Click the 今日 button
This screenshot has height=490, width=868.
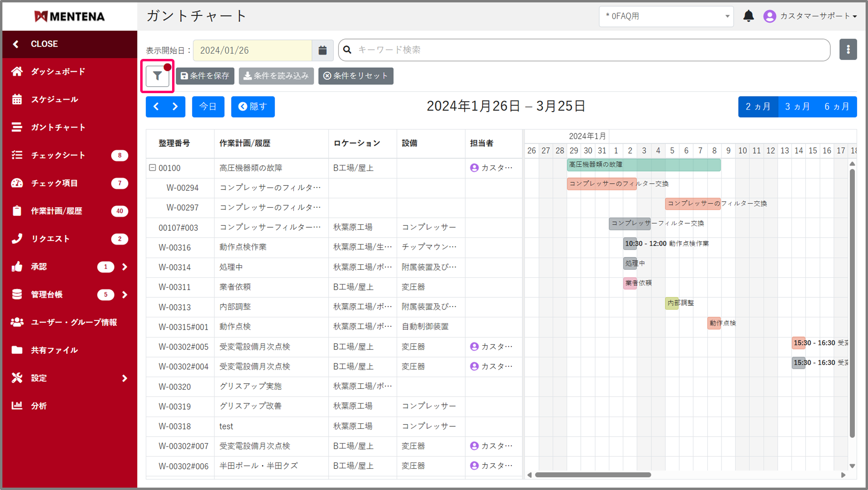[208, 107]
